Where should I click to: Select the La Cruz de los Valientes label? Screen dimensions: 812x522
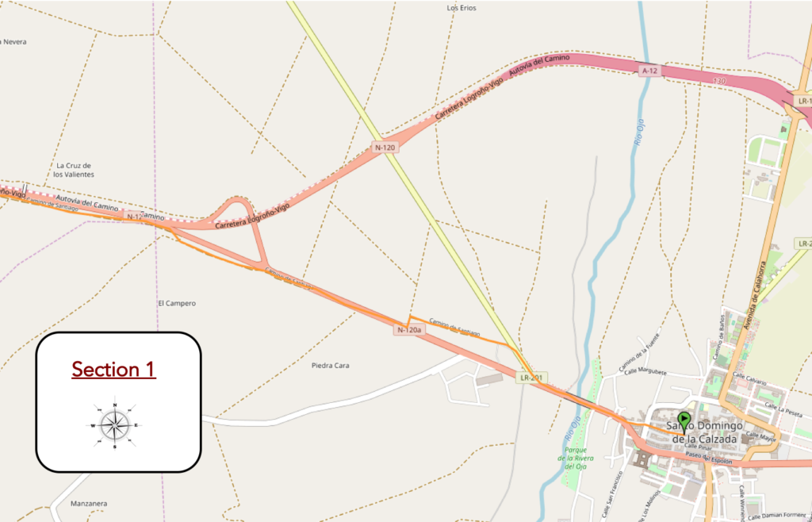pyautogui.click(x=74, y=171)
